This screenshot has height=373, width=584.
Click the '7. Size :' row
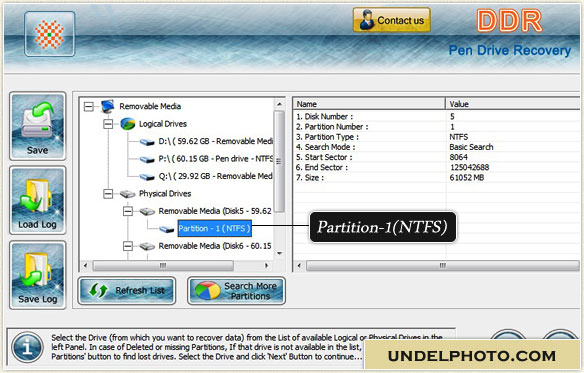click(437, 178)
